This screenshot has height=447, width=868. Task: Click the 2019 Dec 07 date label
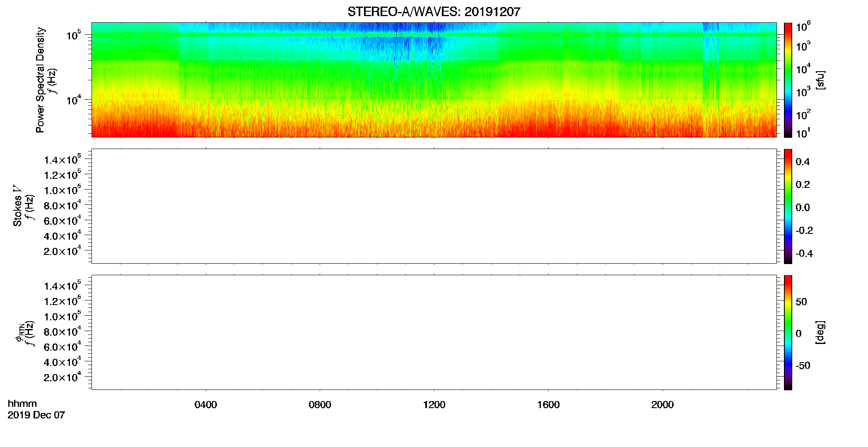pyautogui.click(x=36, y=415)
